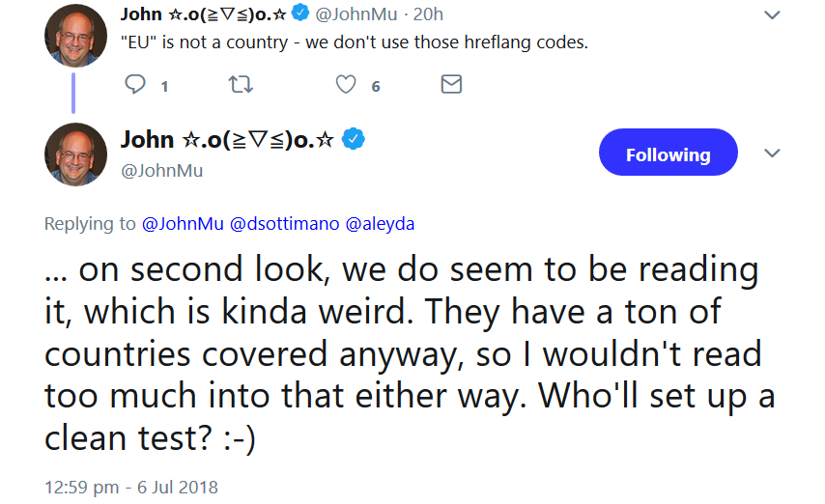
Task: Retweet the "EU is not a country" tweet
Action: 241,85
